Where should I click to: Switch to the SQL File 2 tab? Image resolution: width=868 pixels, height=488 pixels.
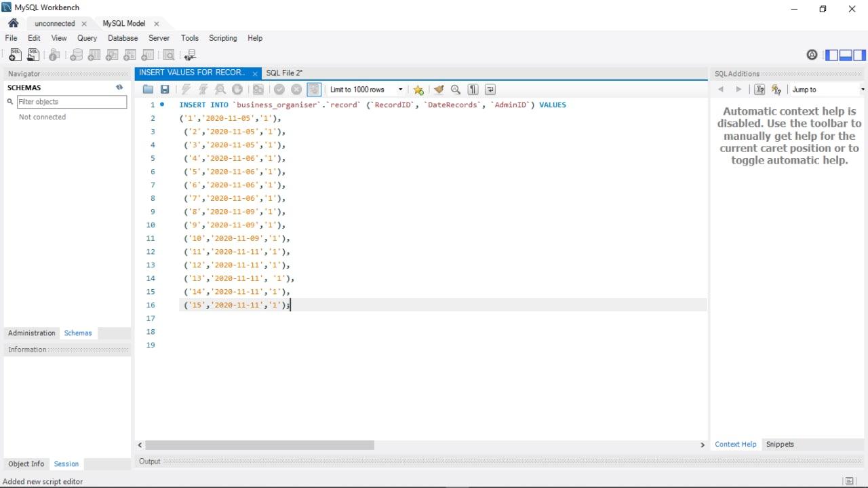click(x=283, y=73)
